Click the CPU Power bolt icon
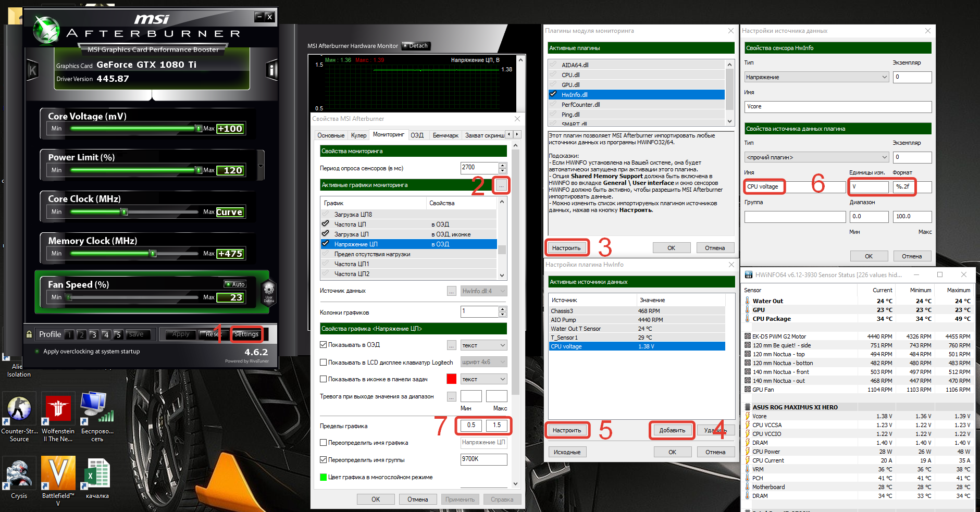This screenshot has width=980, height=512. (748, 452)
